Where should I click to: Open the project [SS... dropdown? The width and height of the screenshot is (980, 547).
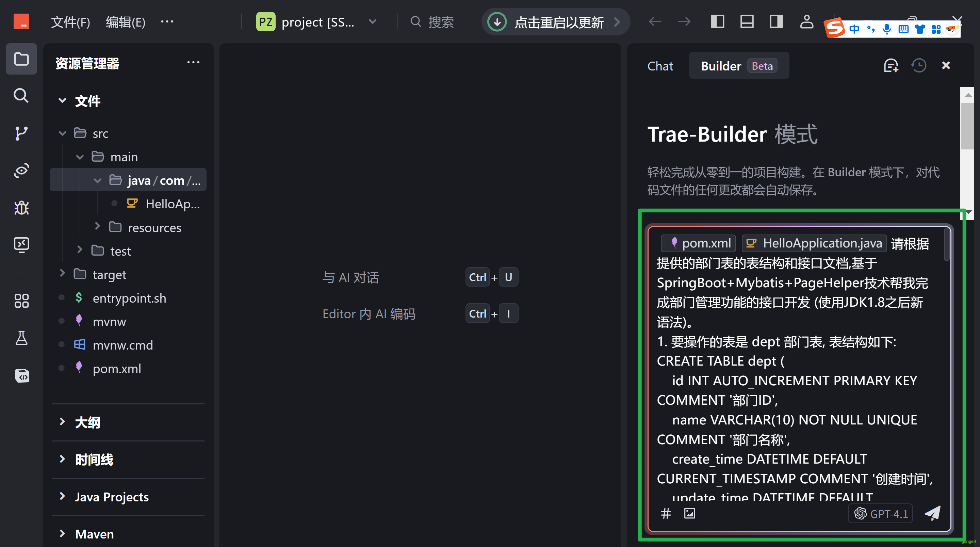click(317, 22)
